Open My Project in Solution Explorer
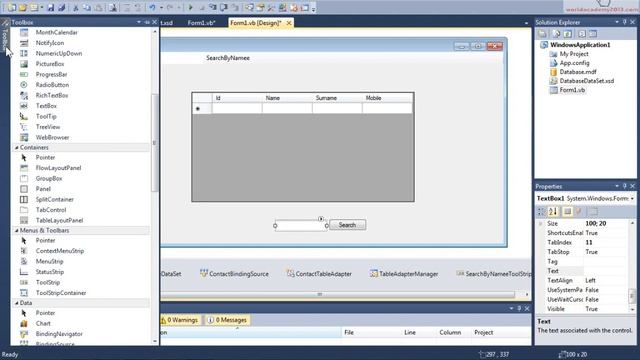640x360 pixels. click(573, 54)
